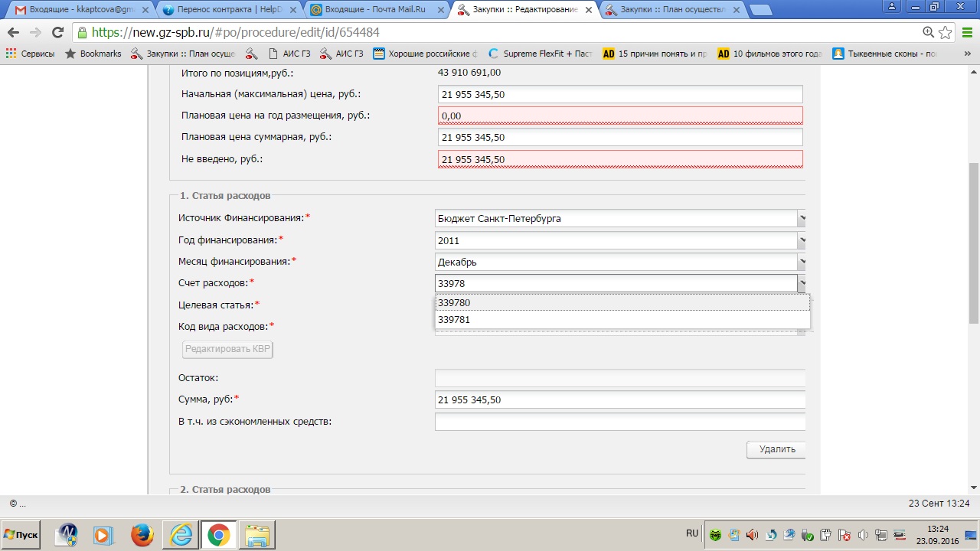Click the 'Счет расходов' field containing 33978
980x551 pixels.
coord(616,283)
